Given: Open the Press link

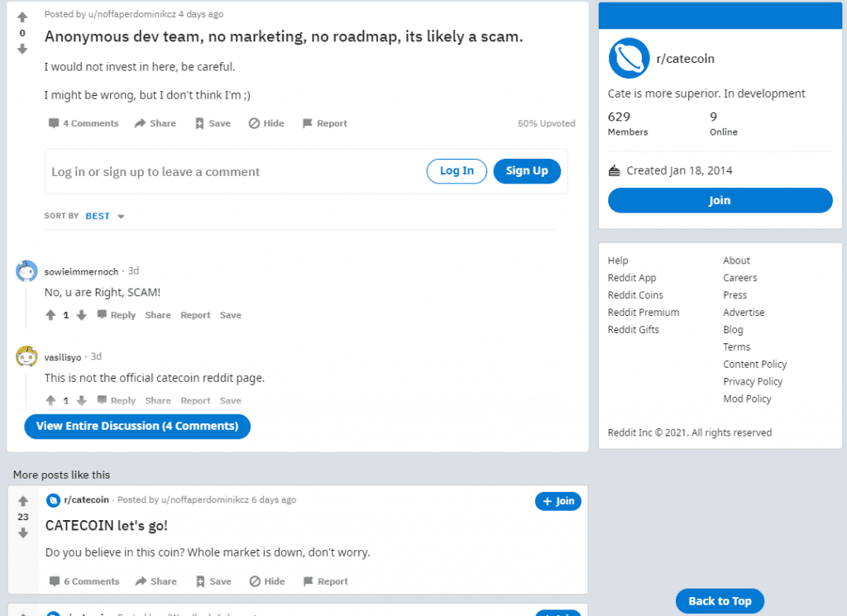Looking at the screenshot, I should point(735,295).
